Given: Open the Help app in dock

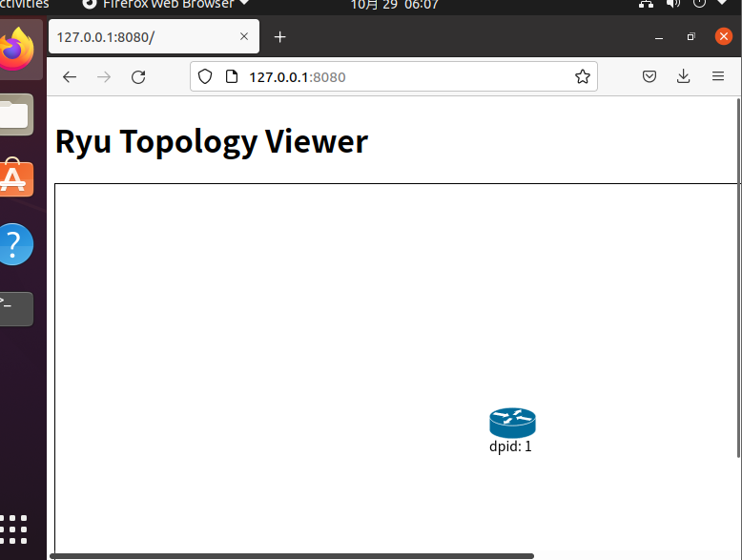Looking at the screenshot, I should pyautogui.click(x=16, y=244).
